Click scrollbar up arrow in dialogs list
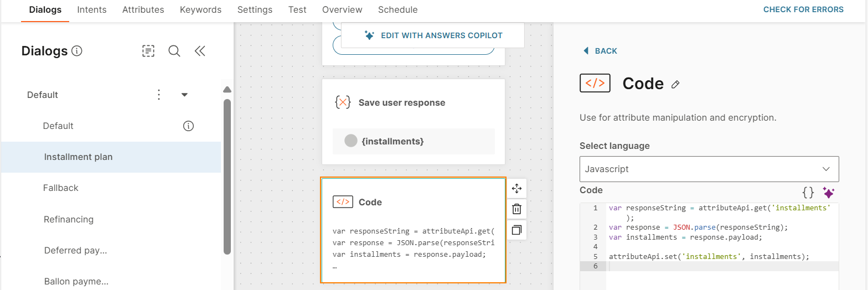The height and width of the screenshot is (290, 868). click(x=227, y=90)
